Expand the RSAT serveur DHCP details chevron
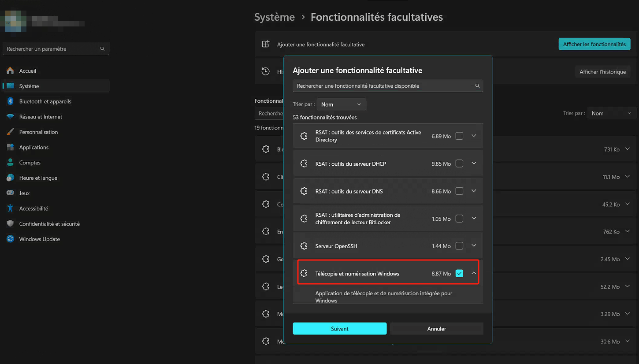The width and height of the screenshot is (639, 364). pos(474,163)
